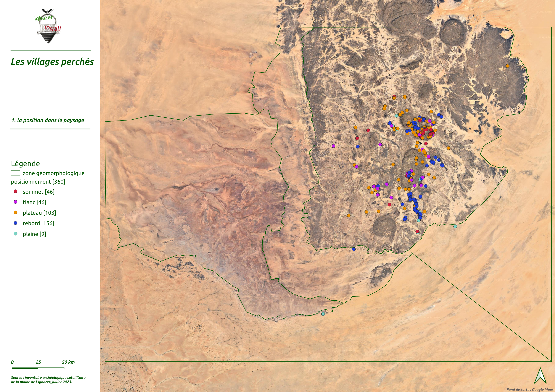Click the 'sommet [46]' legend text
The width and height of the screenshot is (555, 392).
click(39, 192)
